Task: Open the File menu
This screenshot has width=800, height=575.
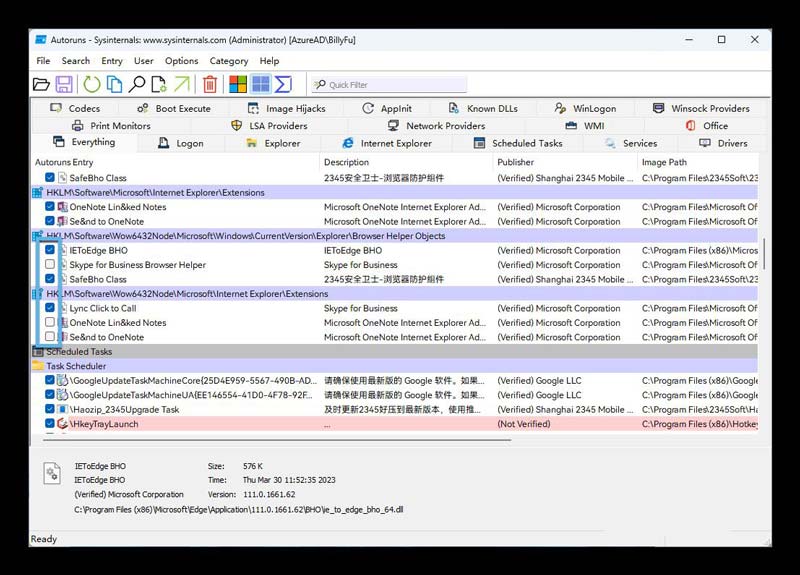Action: click(43, 61)
